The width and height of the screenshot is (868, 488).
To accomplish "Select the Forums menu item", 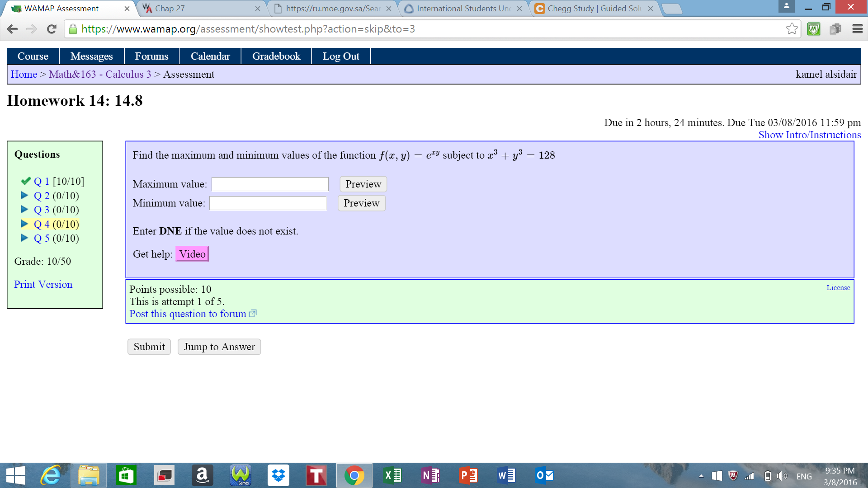I will click(x=151, y=56).
